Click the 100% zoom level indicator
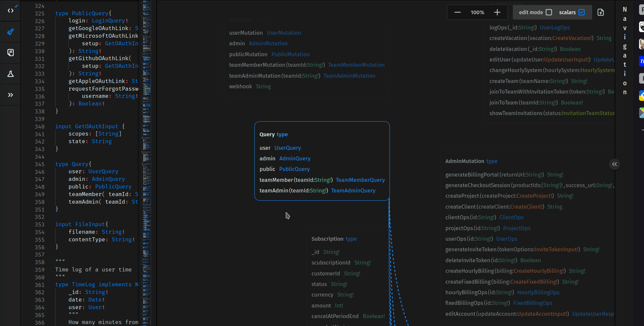 pos(477,12)
